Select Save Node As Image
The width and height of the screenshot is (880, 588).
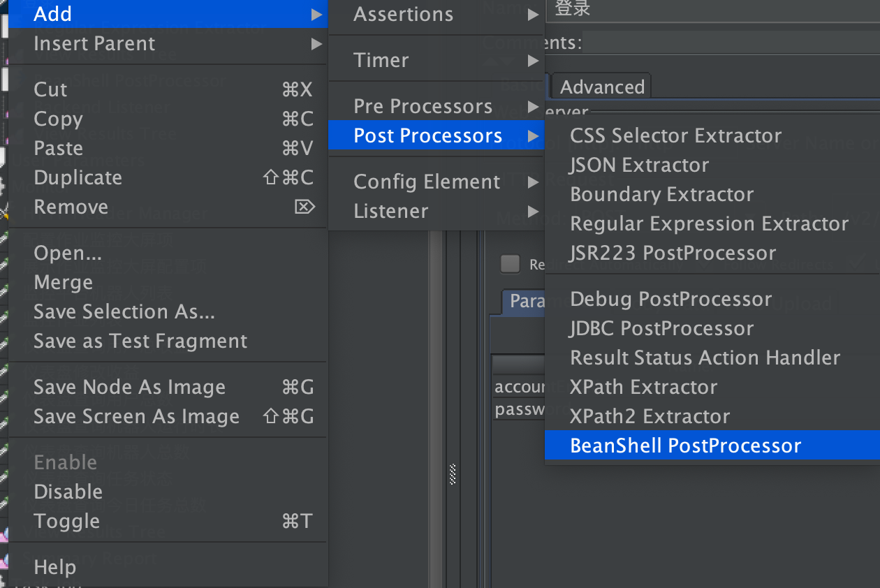pos(168,387)
